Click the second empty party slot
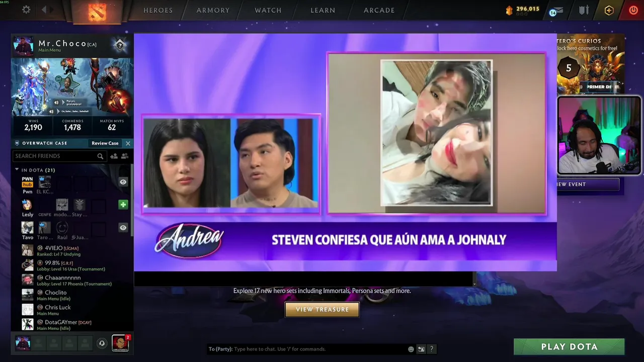 pos(54,343)
